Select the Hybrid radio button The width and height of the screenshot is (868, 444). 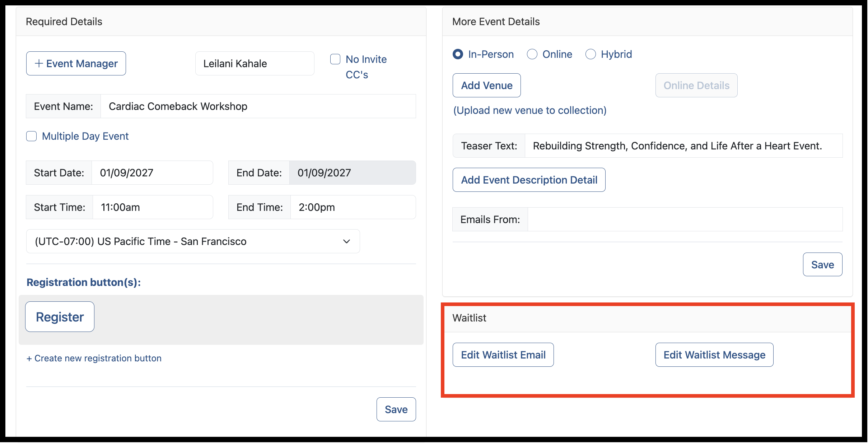click(591, 54)
